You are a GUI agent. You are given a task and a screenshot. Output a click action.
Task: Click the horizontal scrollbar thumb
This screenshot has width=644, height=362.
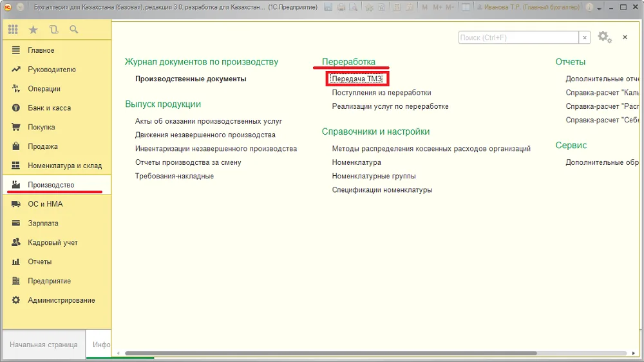point(330,353)
